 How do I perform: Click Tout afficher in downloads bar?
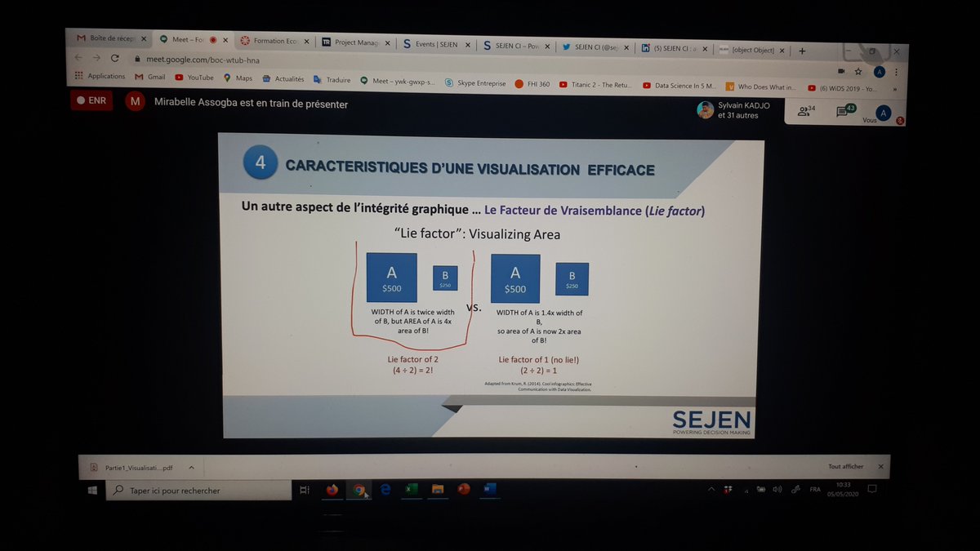click(x=845, y=466)
